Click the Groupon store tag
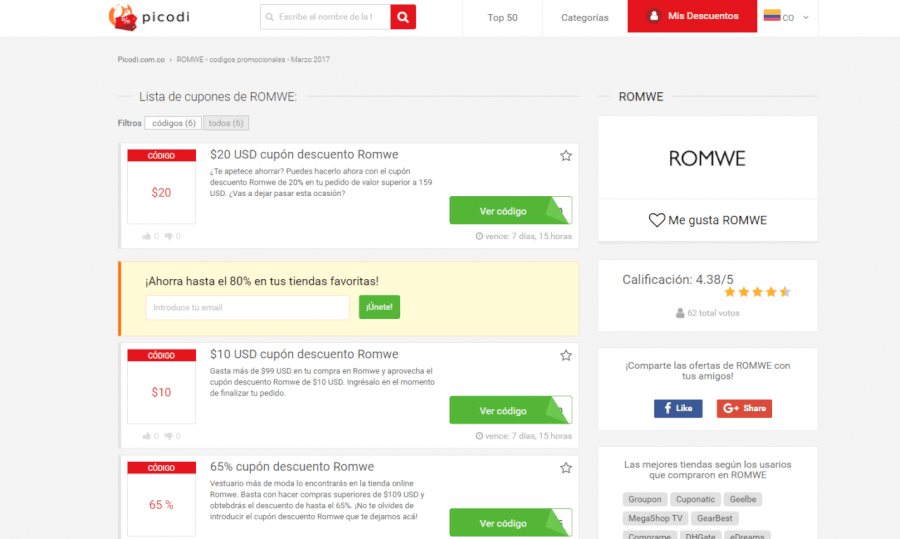The image size is (900, 539). click(x=644, y=499)
